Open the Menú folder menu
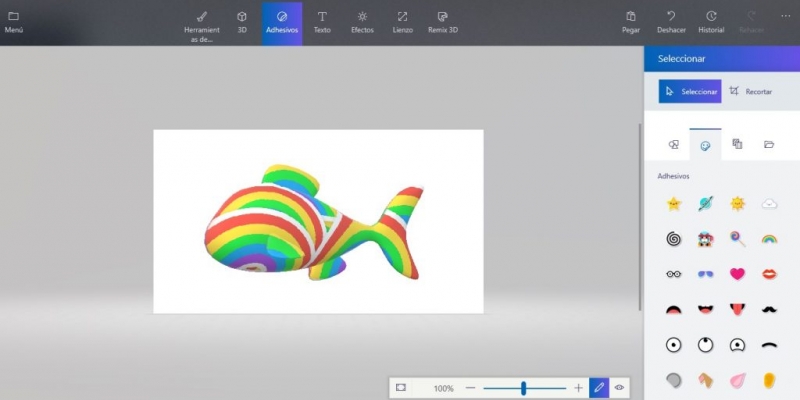The width and height of the screenshot is (800, 400). (14, 22)
